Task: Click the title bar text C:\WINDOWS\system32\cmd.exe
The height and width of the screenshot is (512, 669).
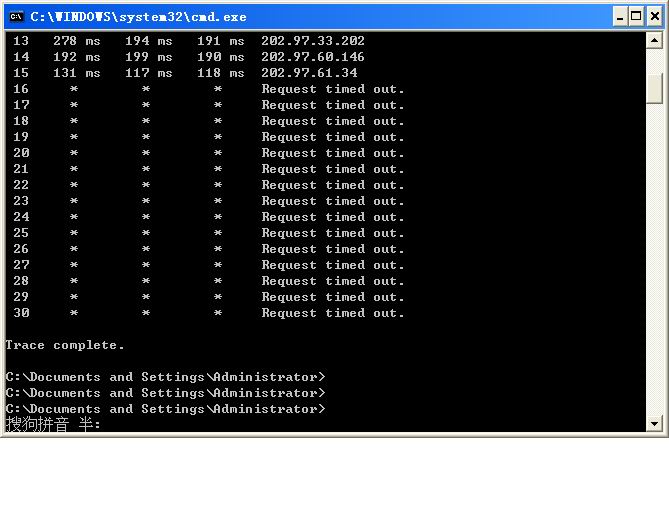Action: pos(138,17)
